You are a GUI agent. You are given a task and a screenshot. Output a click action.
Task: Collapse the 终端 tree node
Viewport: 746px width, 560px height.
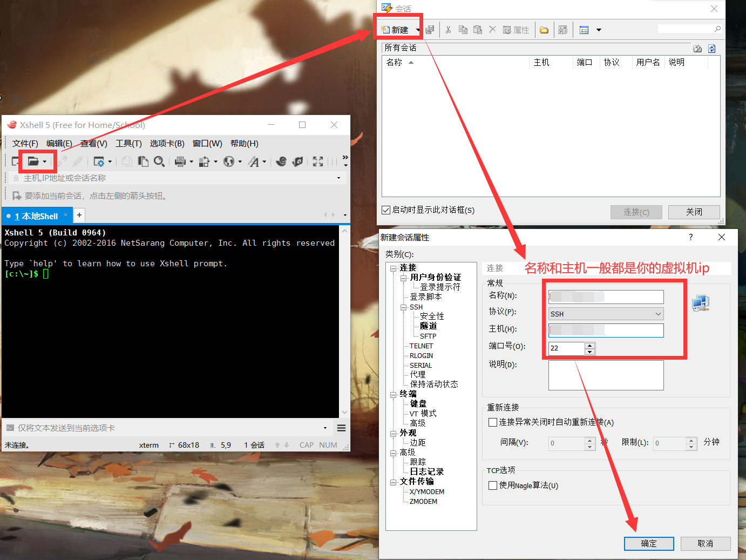(x=394, y=395)
